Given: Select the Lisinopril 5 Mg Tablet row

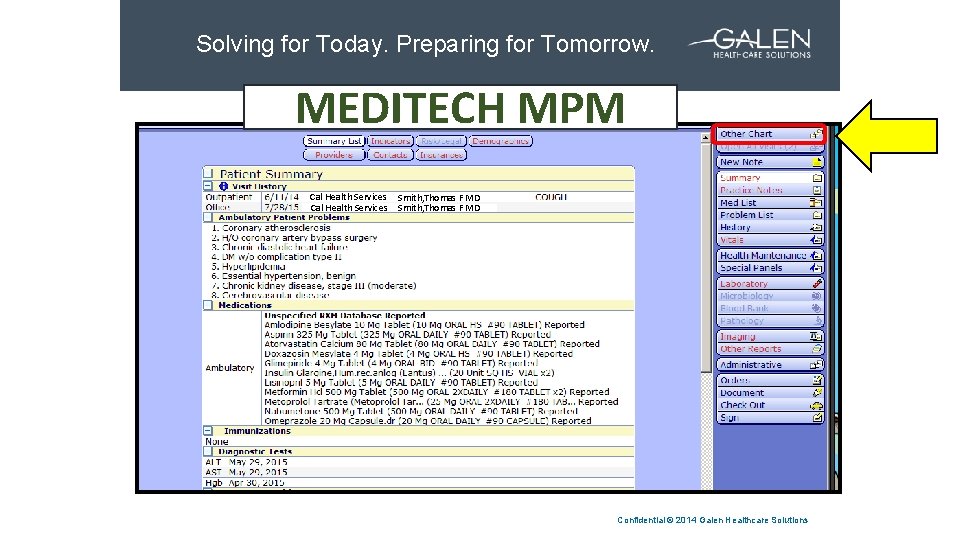Looking at the screenshot, I should [x=401, y=383].
